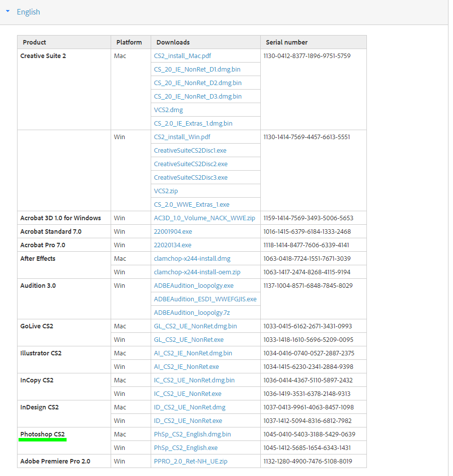Click serial 1130-0412-8377-1896-9751-5759
The height and width of the screenshot is (476, 453).
307,56
